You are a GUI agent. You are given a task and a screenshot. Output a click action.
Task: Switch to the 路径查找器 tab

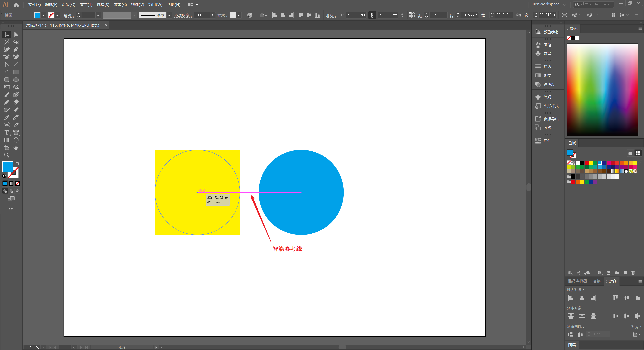click(577, 281)
